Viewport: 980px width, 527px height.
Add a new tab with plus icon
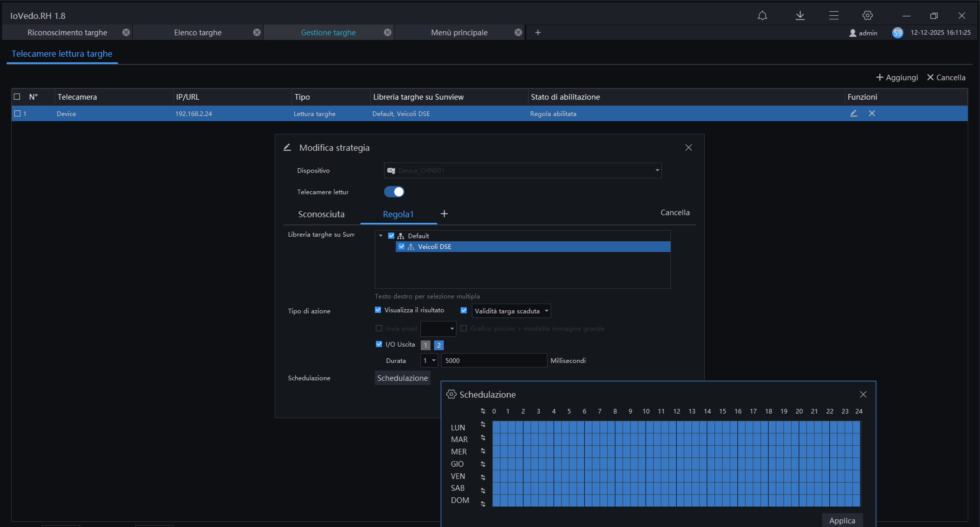(x=537, y=33)
